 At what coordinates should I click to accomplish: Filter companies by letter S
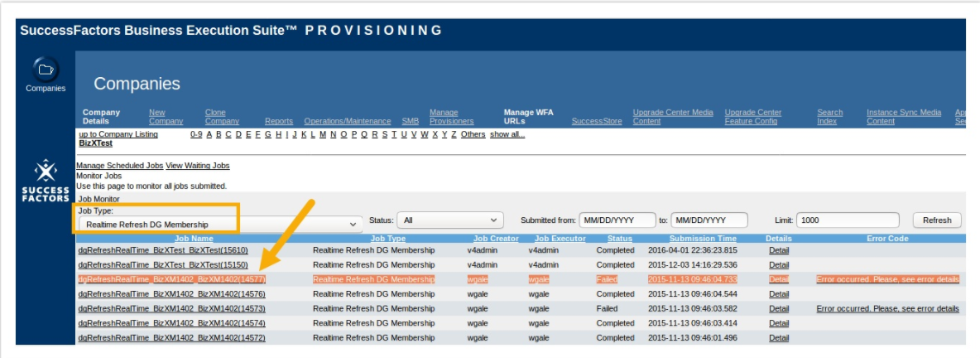385,134
